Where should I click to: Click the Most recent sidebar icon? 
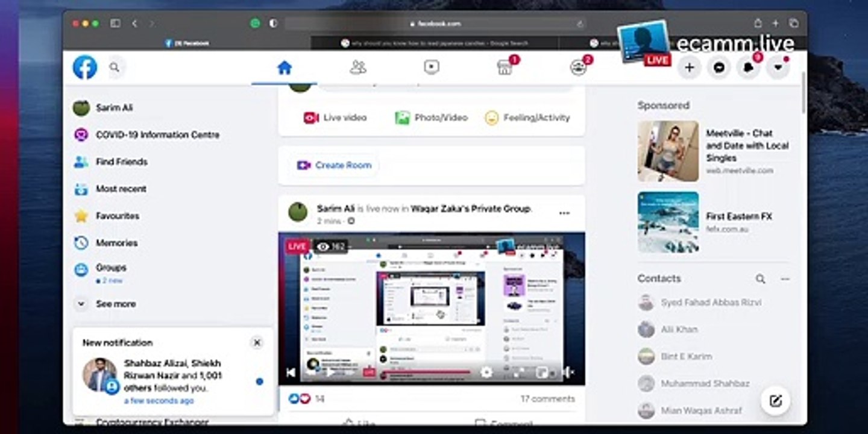click(x=81, y=189)
